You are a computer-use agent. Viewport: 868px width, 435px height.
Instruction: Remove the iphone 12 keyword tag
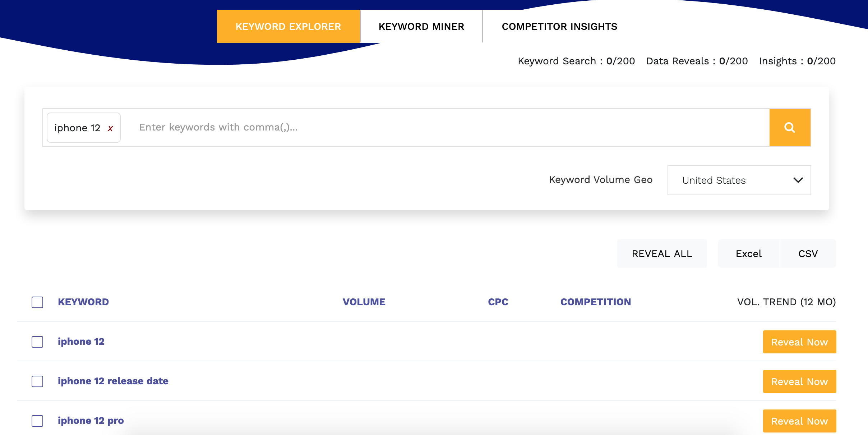tap(110, 128)
